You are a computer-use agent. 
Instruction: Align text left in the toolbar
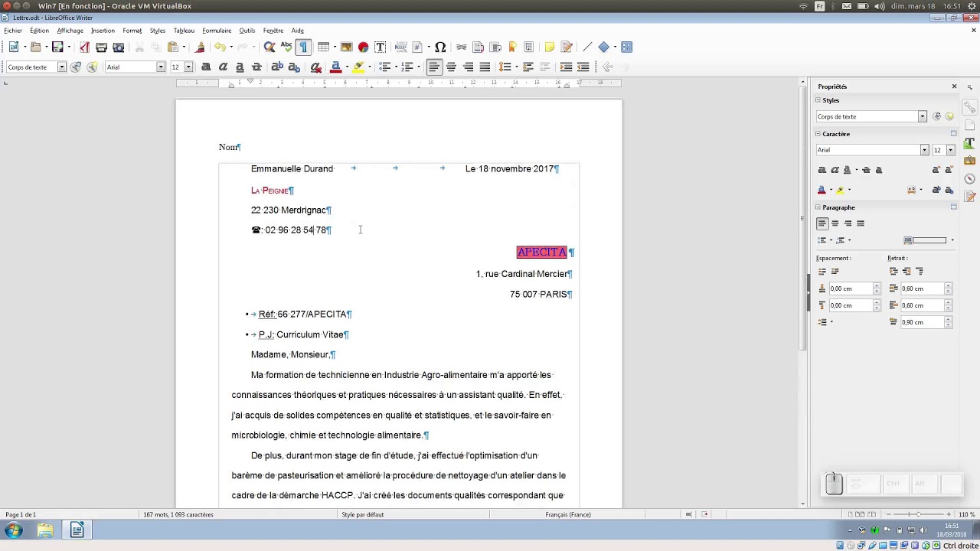point(434,67)
